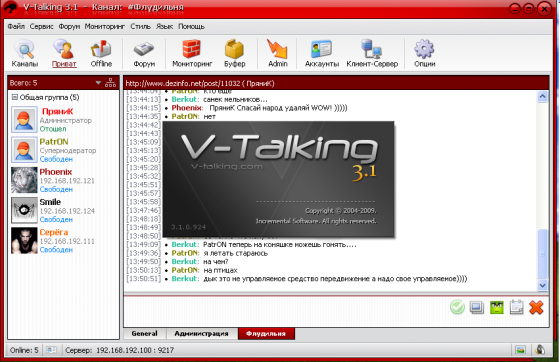Viewport: 560px width, 362px height.
Task: Select user PatrON in the list
Action: (x=64, y=150)
